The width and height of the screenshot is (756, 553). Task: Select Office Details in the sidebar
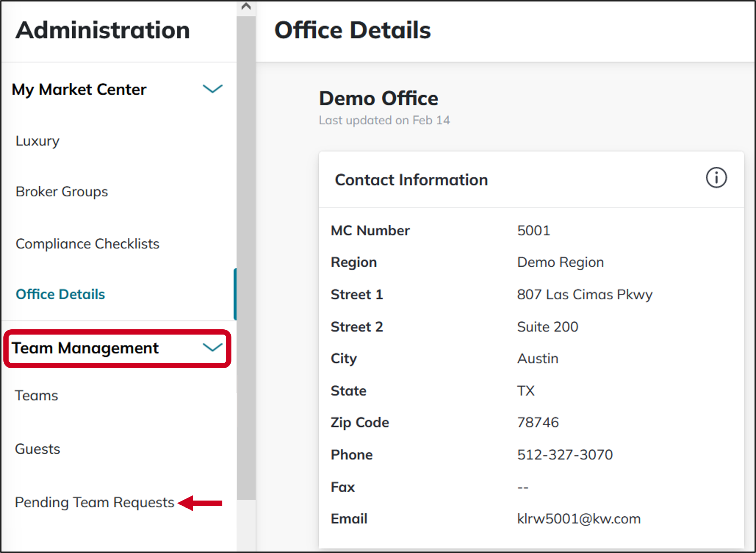(x=60, y=294)
